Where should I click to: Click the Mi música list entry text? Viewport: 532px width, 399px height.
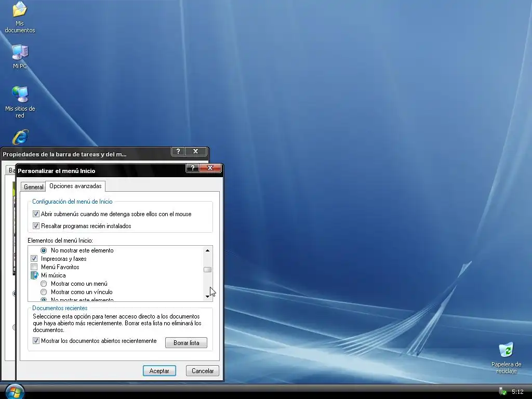[54, 275]
